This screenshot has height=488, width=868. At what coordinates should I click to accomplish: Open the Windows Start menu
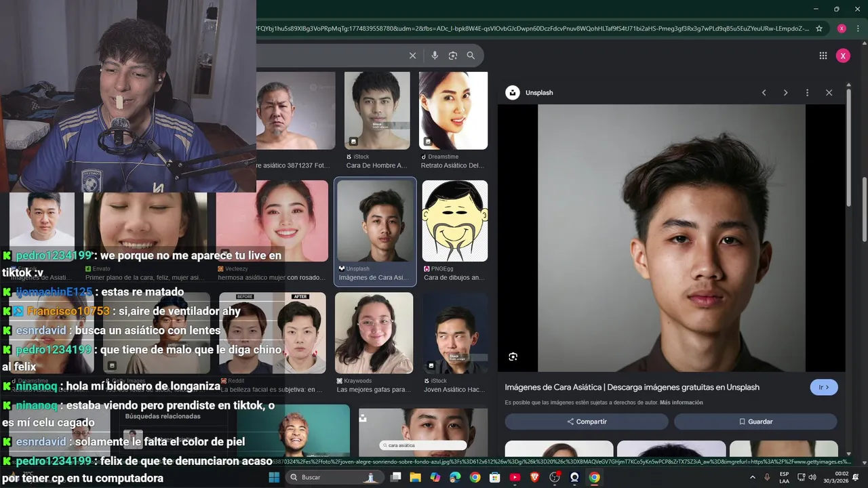point(274,477)
